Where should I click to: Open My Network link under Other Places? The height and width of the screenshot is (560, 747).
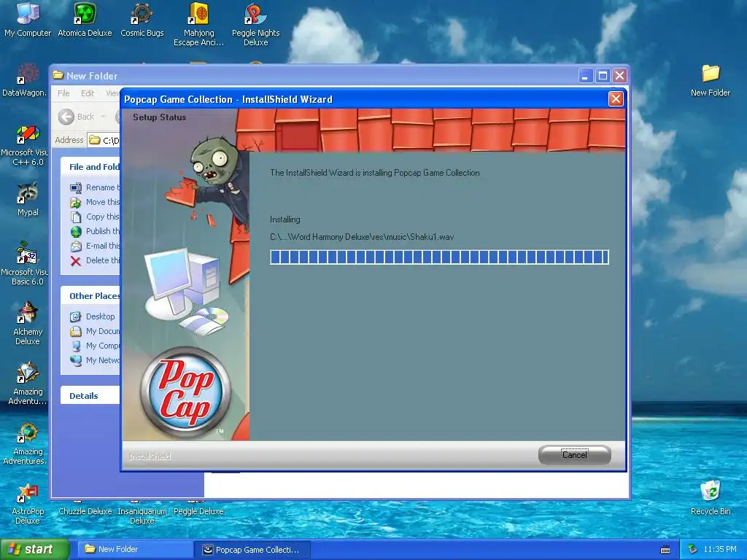(102, 360)
